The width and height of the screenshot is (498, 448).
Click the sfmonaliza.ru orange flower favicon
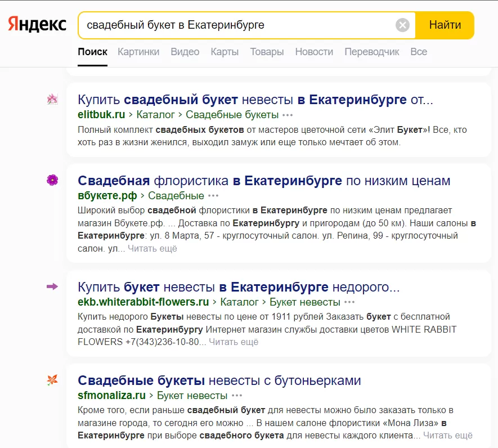pos(52,380)
